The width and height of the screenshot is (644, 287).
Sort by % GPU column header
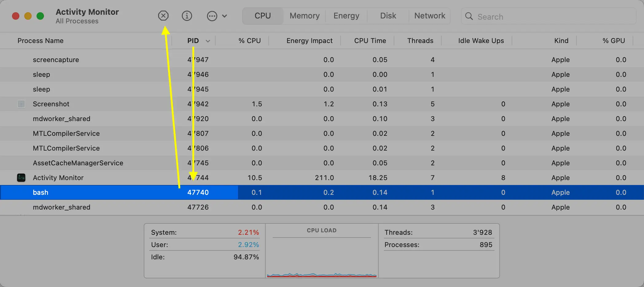pyautogui.click(x=614, y=41)
